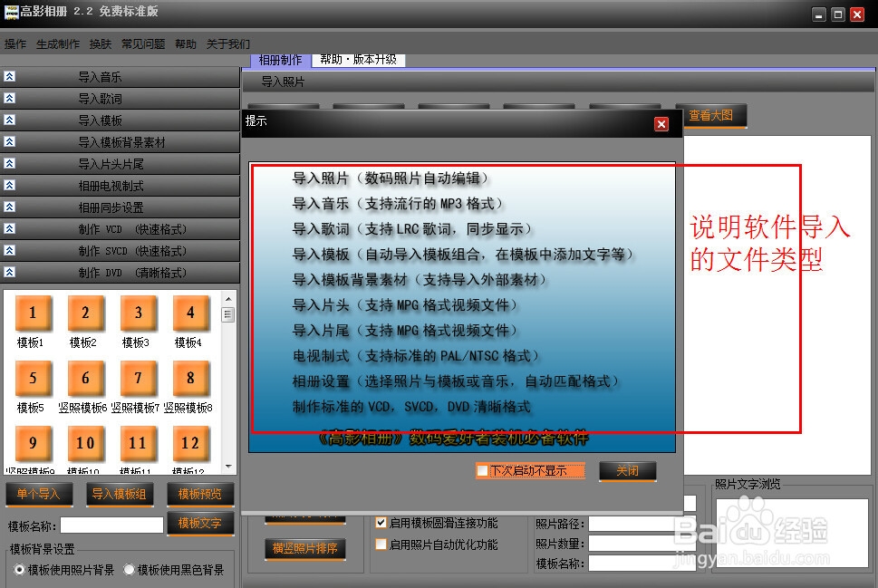This screenshot has height=588, width=878.
Task: Tick the 下次启动不显示 checkbox
Action: 481,471
